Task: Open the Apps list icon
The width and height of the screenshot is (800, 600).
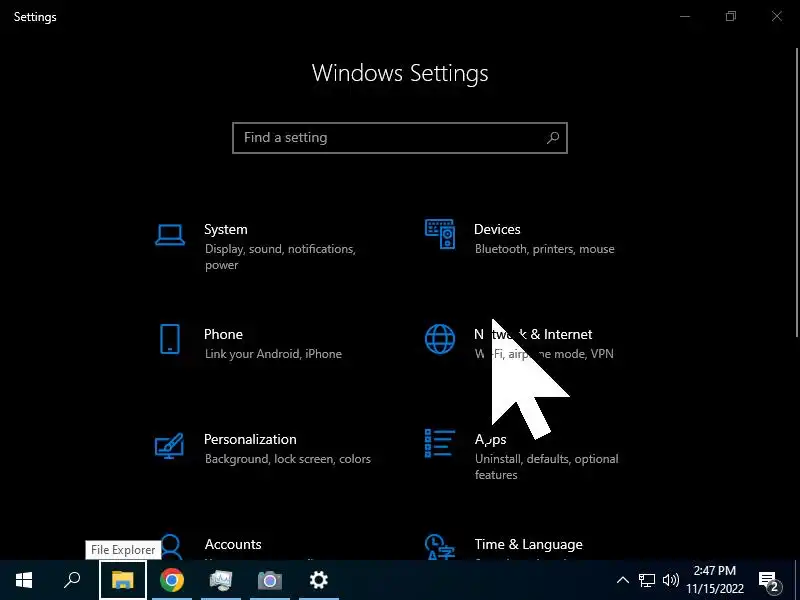Action: click(x=440, y=443)
